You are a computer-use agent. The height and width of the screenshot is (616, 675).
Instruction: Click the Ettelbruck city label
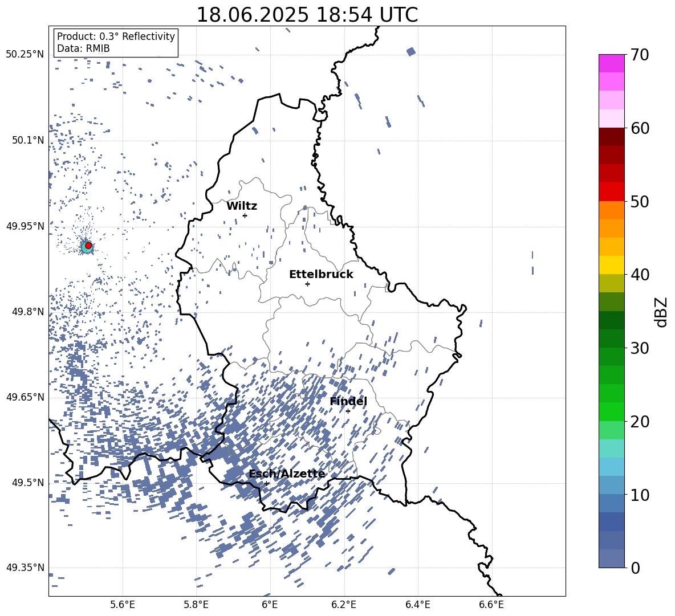pyautogui.click(x=321, y=275)
